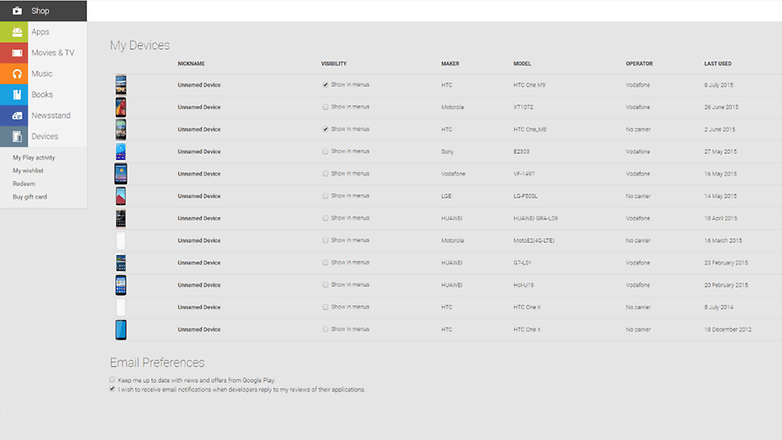Image resolution: width=782 pixels, height=440 pixels.
Task: Click the date 23 February 2015
Action: pyautogui.click(x=726, y=263)
